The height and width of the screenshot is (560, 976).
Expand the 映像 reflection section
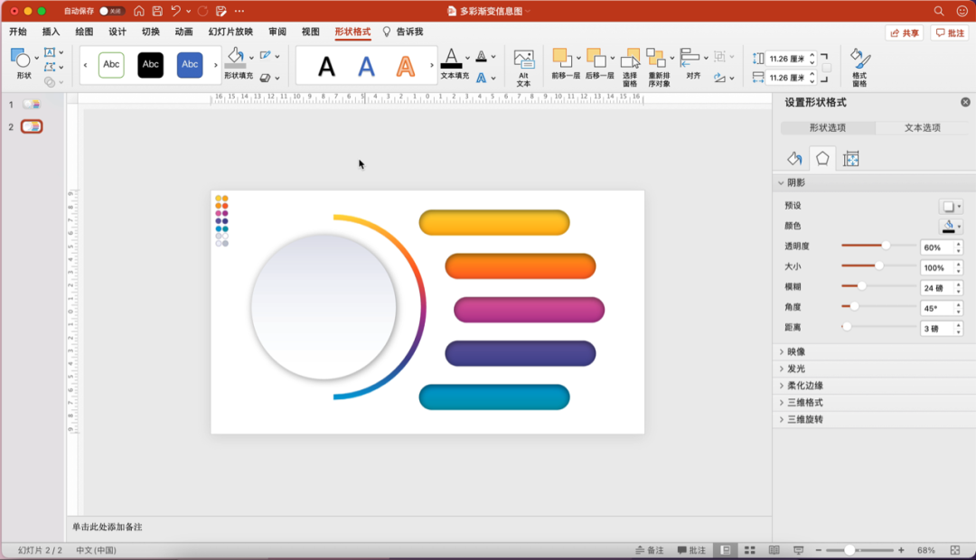pyautogui.click(x=796, y=351)
